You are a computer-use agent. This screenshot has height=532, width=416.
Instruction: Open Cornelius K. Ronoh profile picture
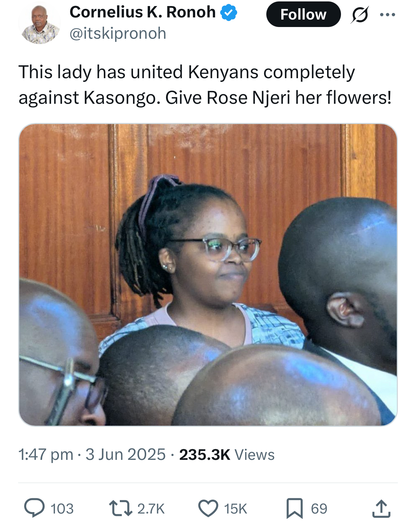pyautogui.click(x=39, y=23)
